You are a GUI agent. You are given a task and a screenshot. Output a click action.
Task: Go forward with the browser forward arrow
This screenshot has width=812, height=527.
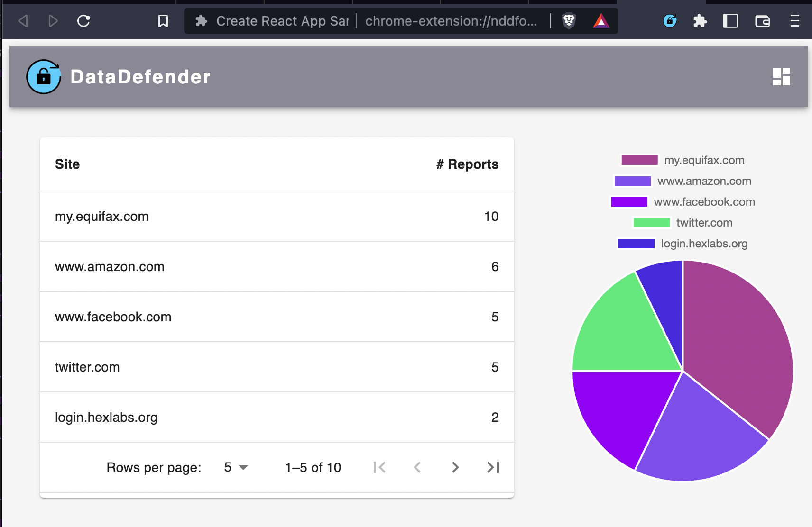click(53, 21)
